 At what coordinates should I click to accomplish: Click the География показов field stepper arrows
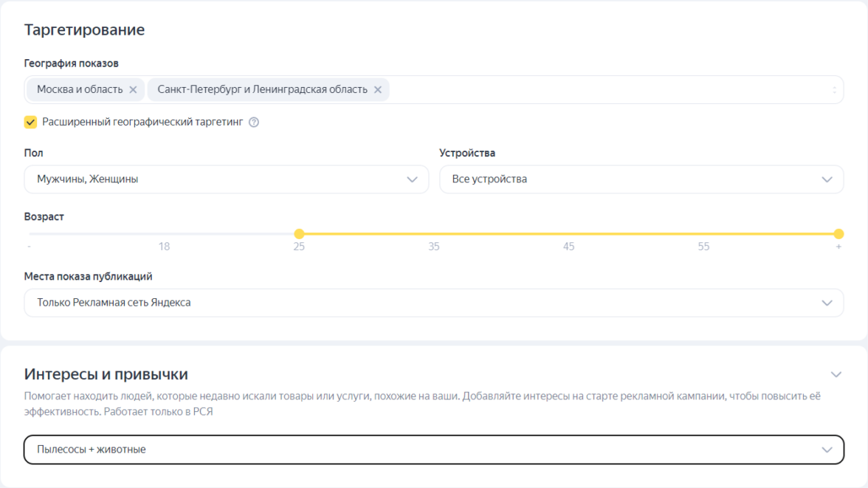pyautogui.click(x=834, y=90)
